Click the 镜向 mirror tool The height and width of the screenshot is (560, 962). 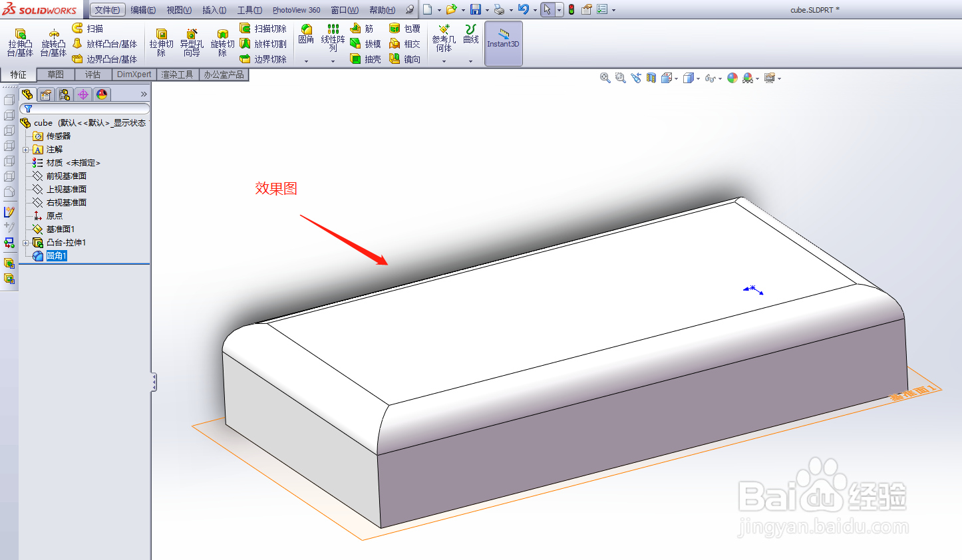click(x=404, y=59)
